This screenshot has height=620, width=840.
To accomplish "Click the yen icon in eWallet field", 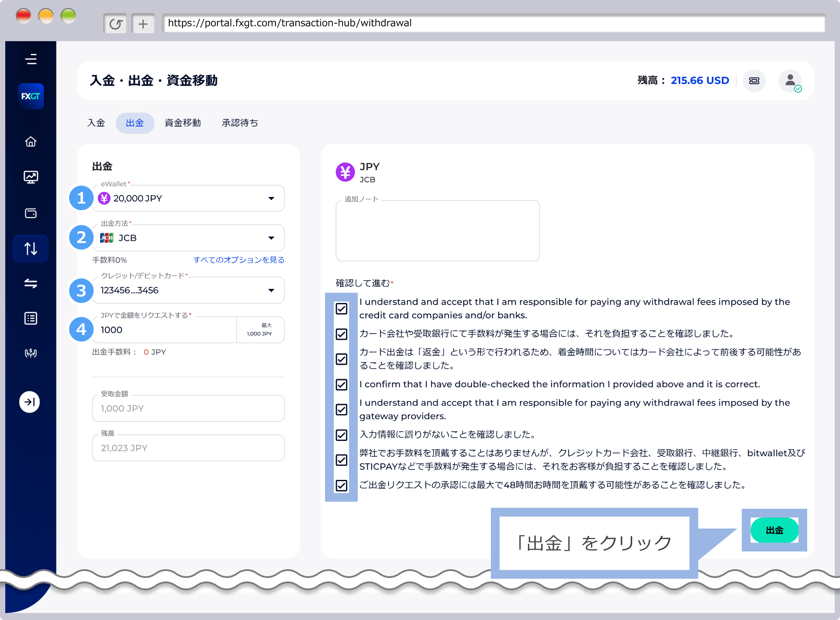I will [104, 198].
